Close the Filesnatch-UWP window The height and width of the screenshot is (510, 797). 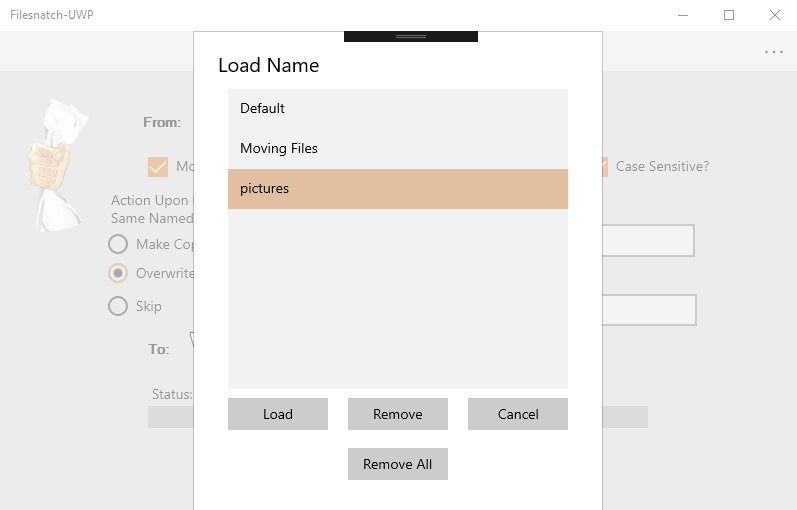point(774,15)
